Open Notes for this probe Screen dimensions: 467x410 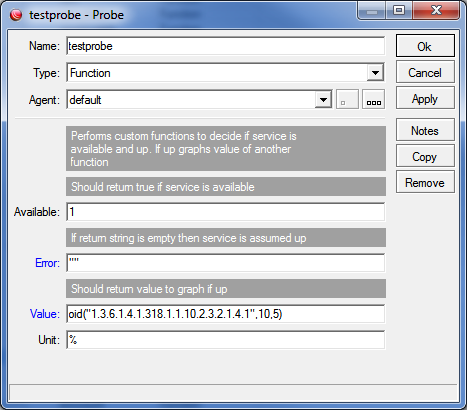[x=425, y=130]
